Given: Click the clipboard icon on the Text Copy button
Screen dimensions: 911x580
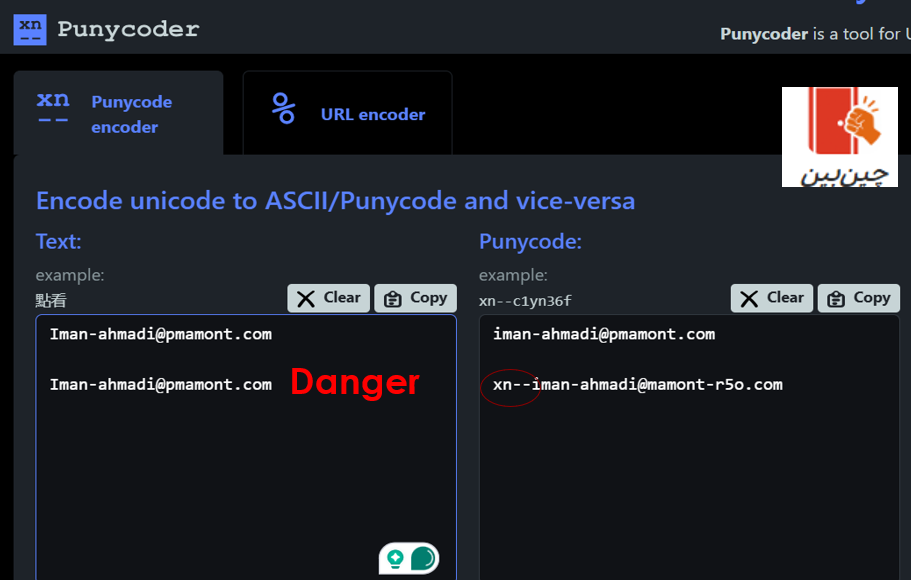Looking at the screenshot, I should pos(393,299).
